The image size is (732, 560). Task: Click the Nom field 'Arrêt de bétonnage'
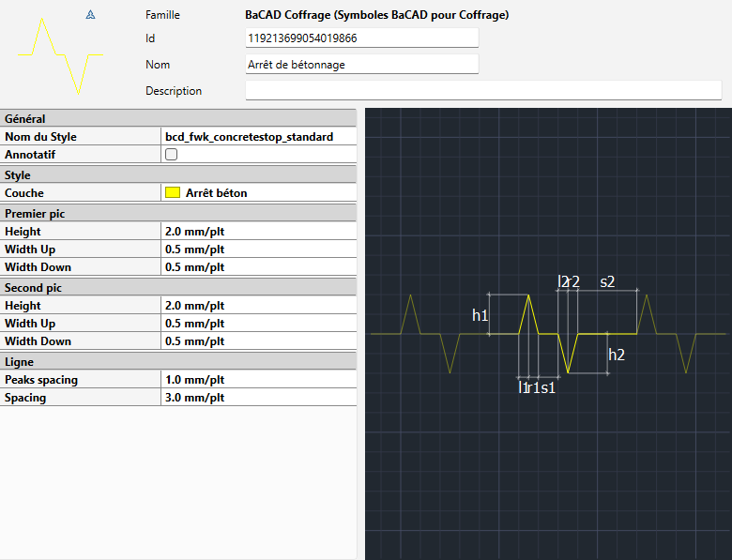[361, 65]
